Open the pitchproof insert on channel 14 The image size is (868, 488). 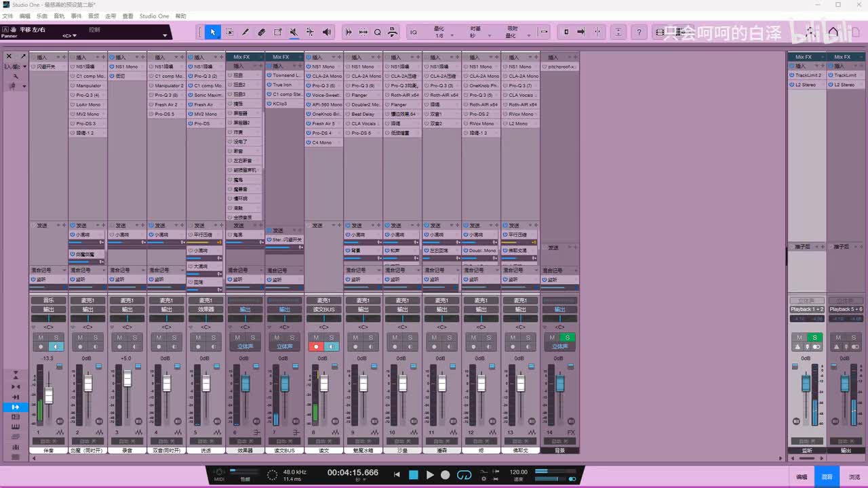pyautogui.click(x=560, y=66)
